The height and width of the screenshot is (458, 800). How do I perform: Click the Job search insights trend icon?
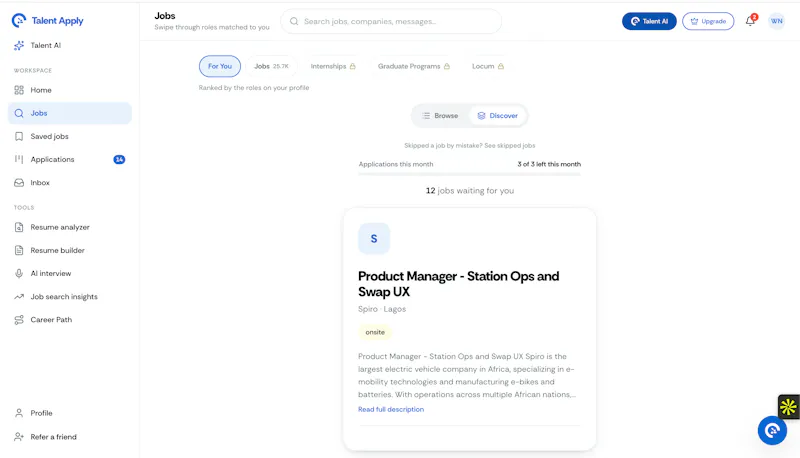[19, 297]
